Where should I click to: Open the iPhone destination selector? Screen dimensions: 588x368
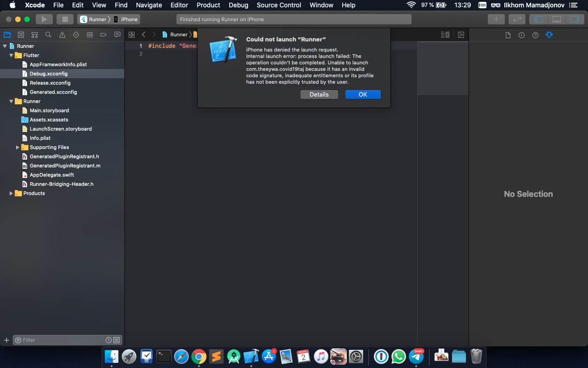126,19
